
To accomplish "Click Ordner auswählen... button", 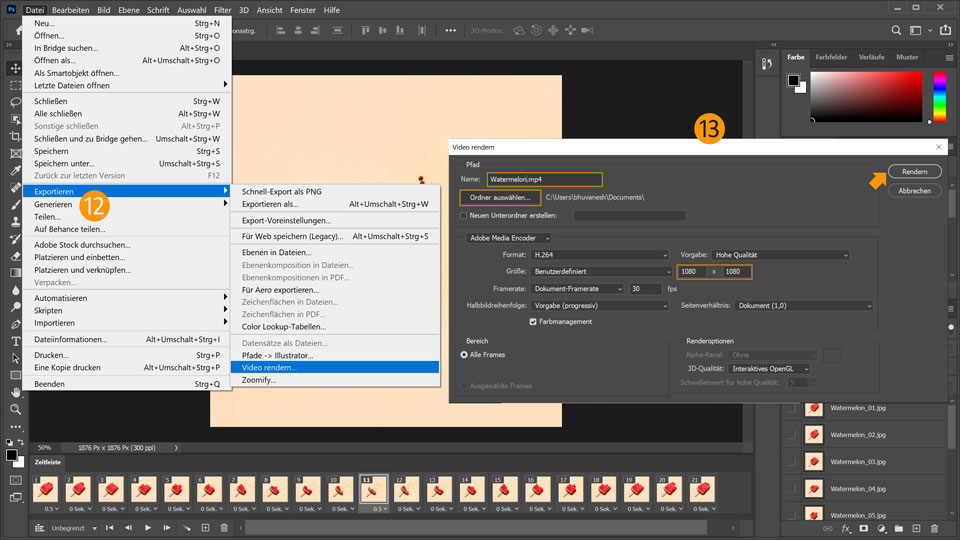I will pyautogui.click(x=500, y=198).
